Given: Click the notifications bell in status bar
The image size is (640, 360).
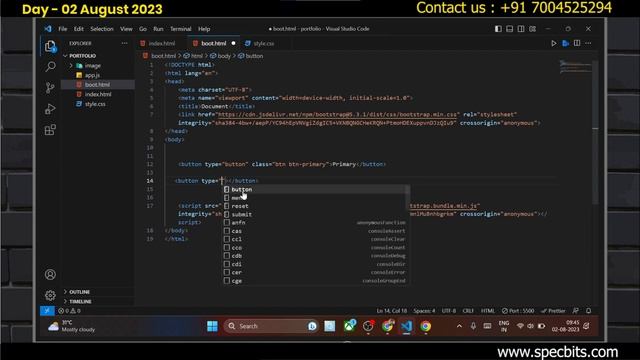Looking at the screenshot, I should click(589, 311).
